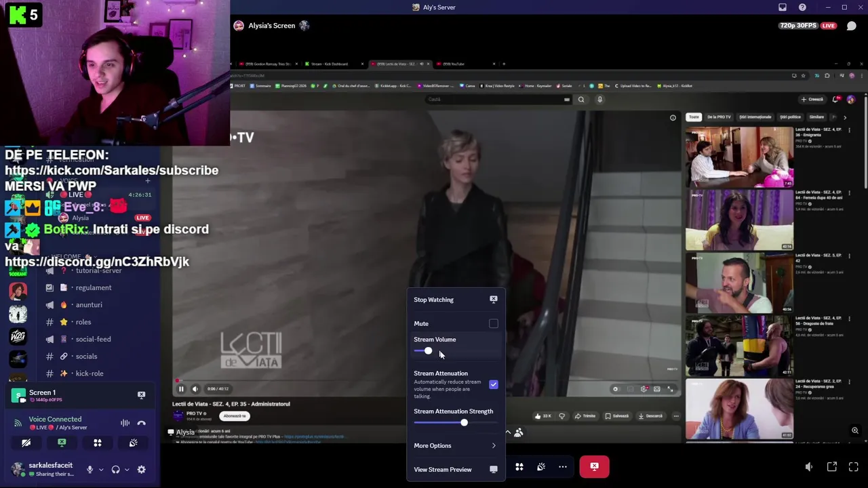
Task: Open the 720p 30FPS quality indicator
Action: click(798, 26)
